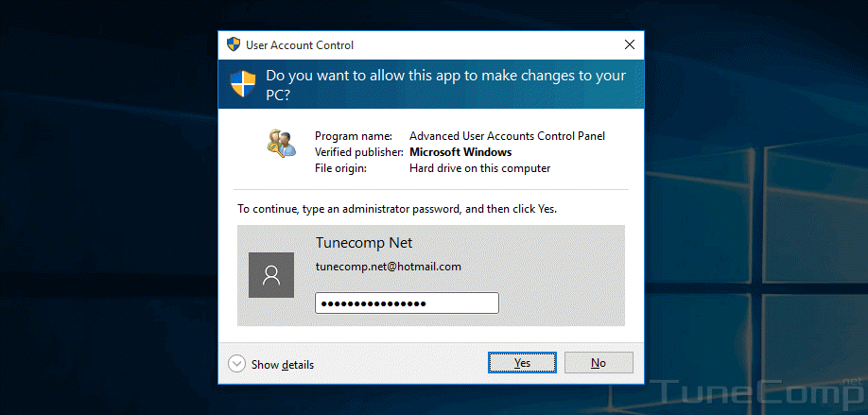Expand Show details chevron
868x415 pixels.
237,364
